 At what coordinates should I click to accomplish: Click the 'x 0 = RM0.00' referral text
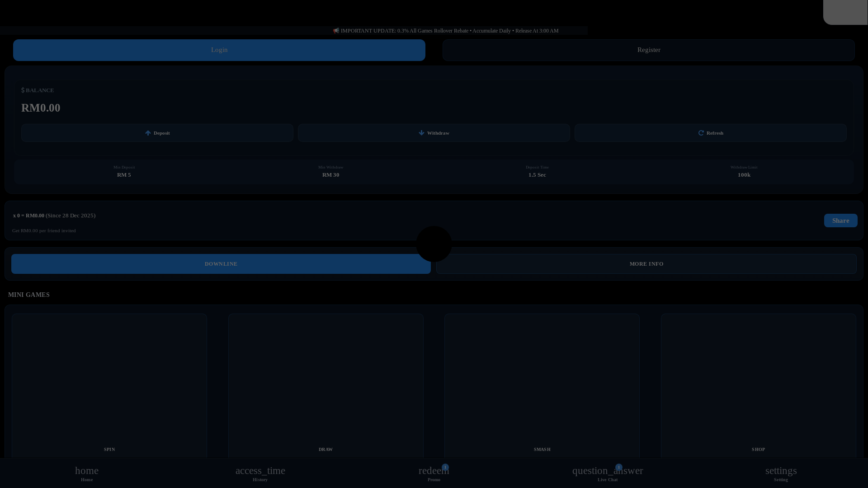(x=28, y=216)
